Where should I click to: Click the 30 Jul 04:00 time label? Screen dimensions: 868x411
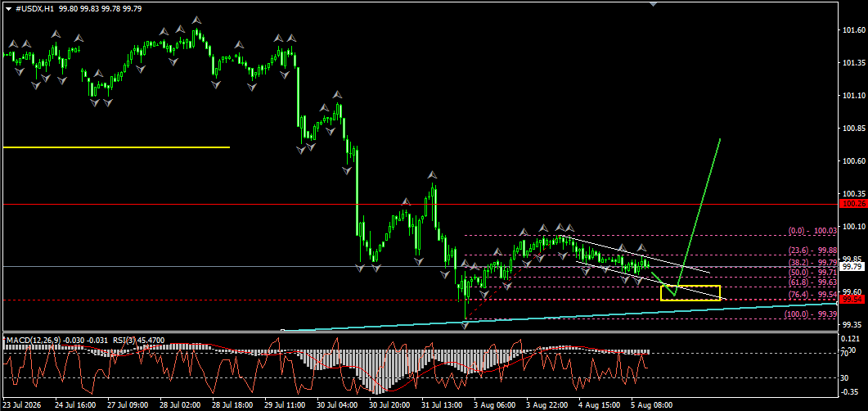(335, 405)
